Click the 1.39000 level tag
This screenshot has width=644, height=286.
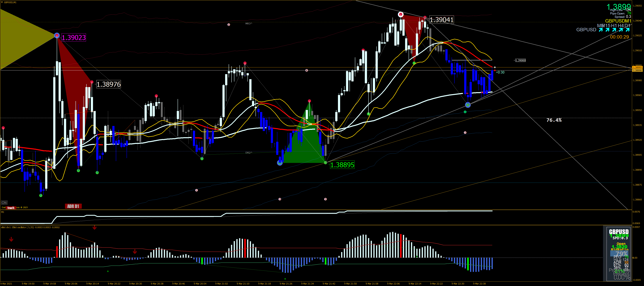coord(520,60)
